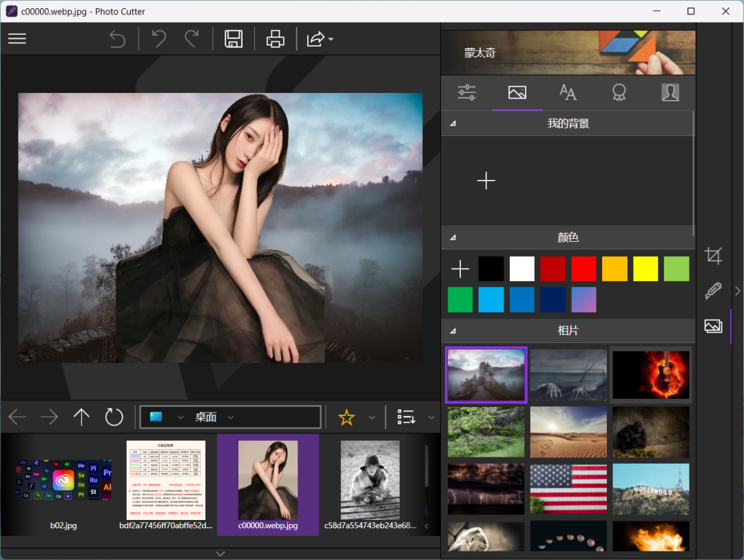The width and height of the screenshot is (744, 560).
Task: Click the plus to add a new background
Action: 486,180
